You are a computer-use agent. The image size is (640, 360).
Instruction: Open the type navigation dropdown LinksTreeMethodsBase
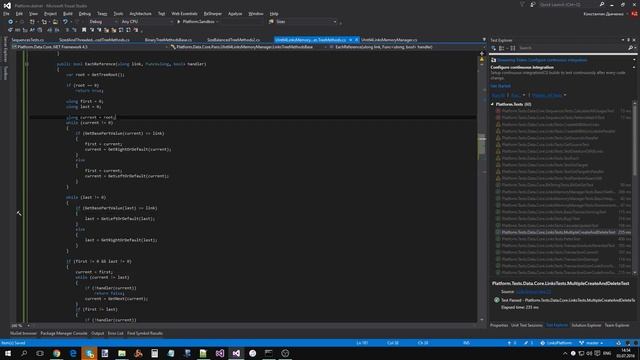249,47
